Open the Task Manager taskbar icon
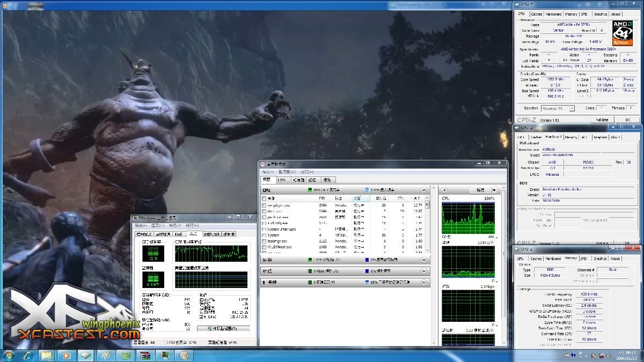 pyautogui.click(x=165, y=355)
